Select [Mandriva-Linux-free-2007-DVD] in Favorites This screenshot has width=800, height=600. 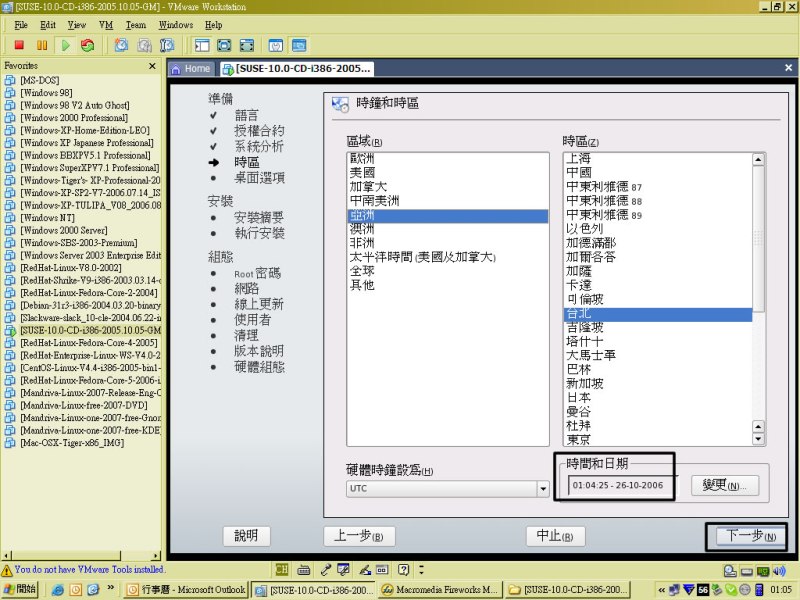[x=83, y=405]
